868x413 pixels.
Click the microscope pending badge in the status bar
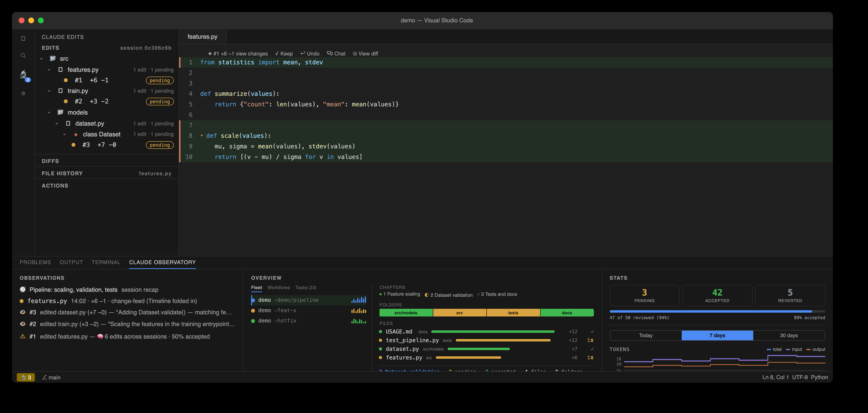[x=26, y=377]
